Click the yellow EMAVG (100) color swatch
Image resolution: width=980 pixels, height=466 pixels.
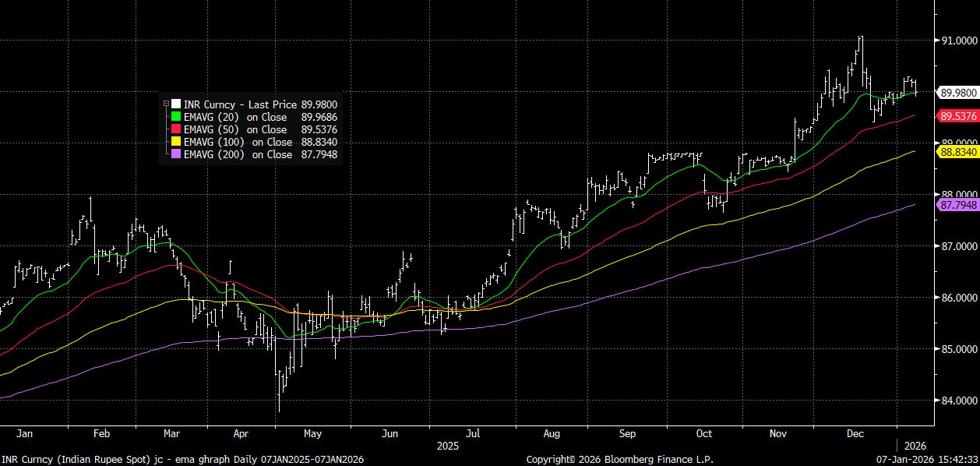click(x=176, y=142)
